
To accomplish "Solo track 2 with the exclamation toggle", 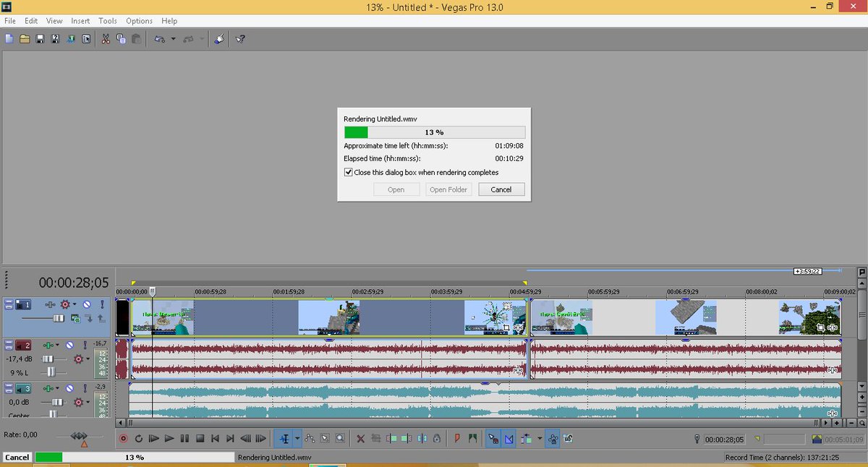I will click(85, 345).
